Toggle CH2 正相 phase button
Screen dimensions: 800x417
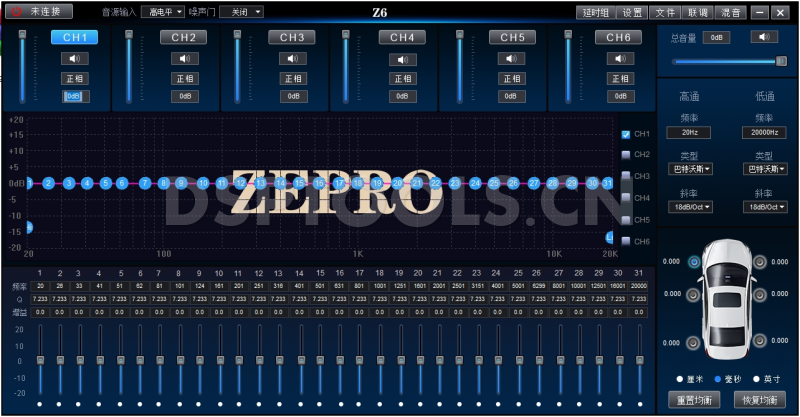[185, 79]
